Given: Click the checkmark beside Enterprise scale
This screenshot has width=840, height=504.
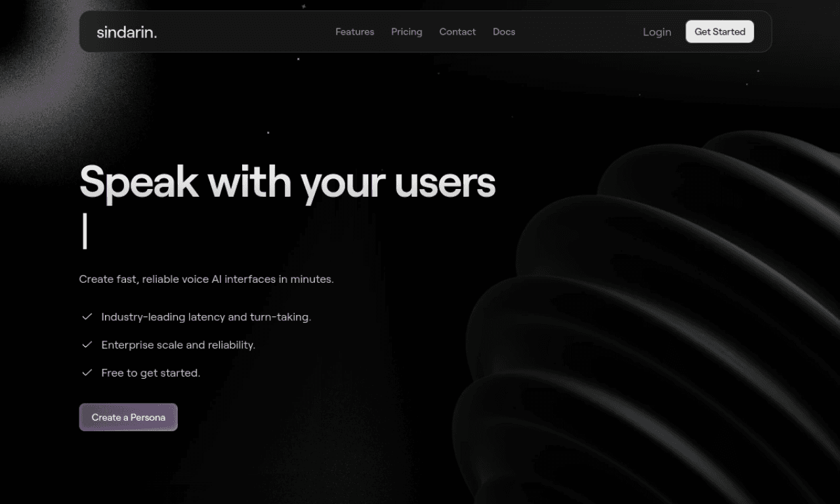Looking at the screenshot, I should click(x=87, y=345).
